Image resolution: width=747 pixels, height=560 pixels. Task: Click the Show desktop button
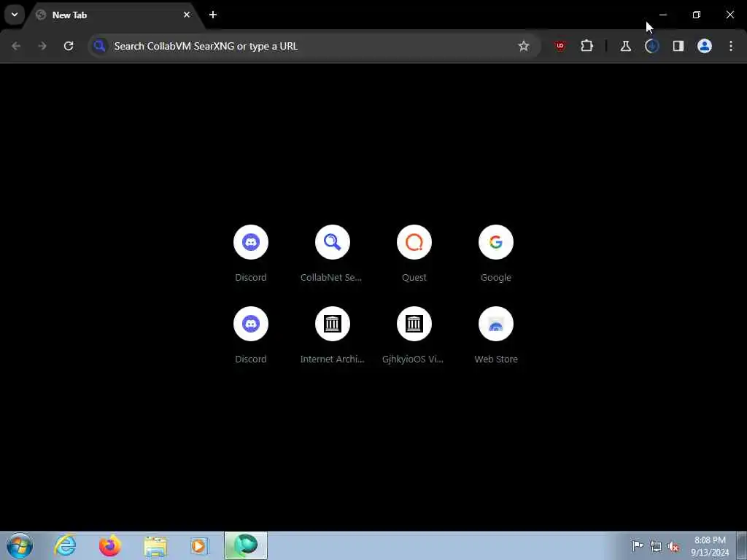coord(741,545)
